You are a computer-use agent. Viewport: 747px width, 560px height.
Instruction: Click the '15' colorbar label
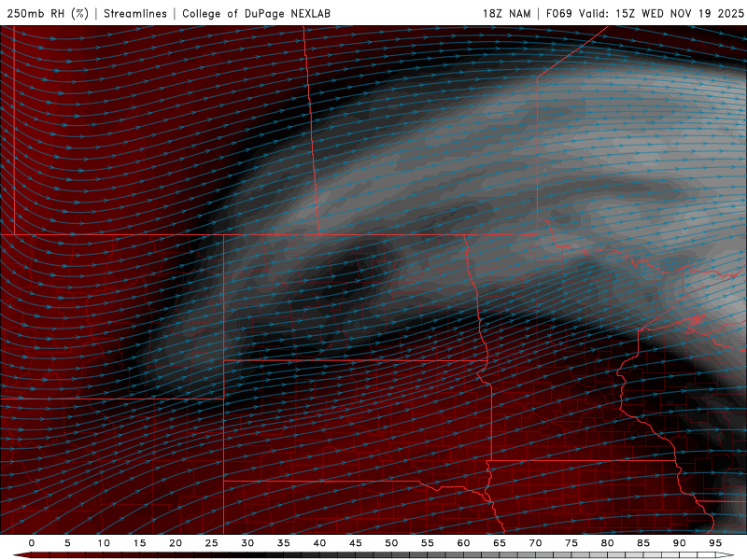(139, 543)
